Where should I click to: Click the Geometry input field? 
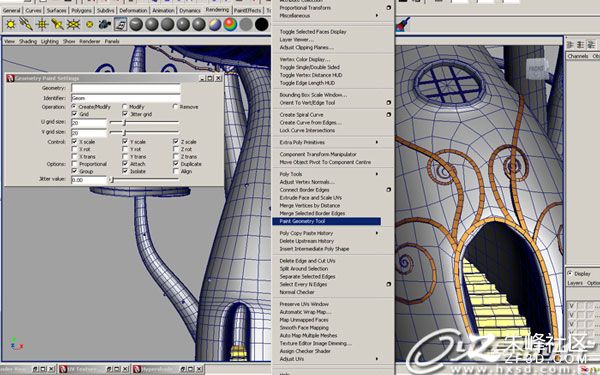click(x=126, y=88)
